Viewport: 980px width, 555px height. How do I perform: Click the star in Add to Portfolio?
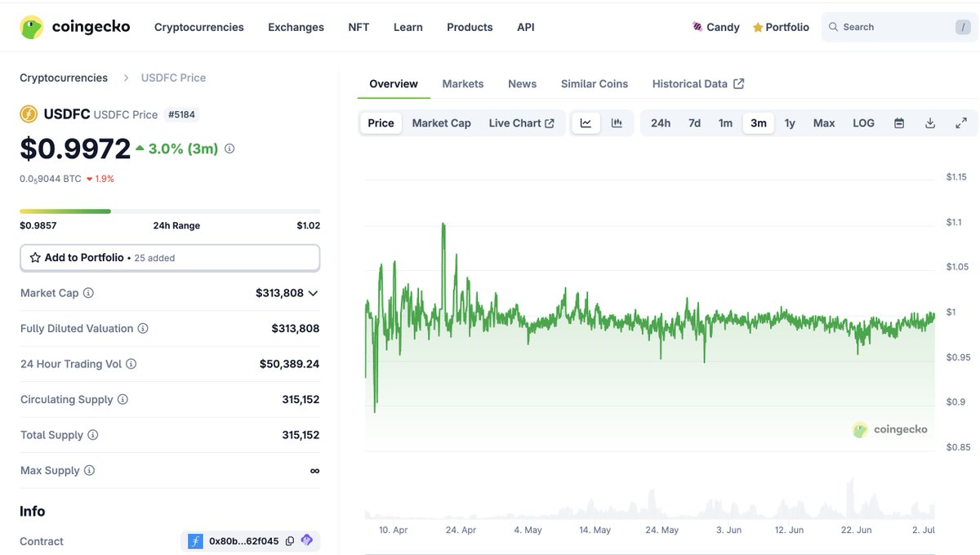tap(35, 258)
